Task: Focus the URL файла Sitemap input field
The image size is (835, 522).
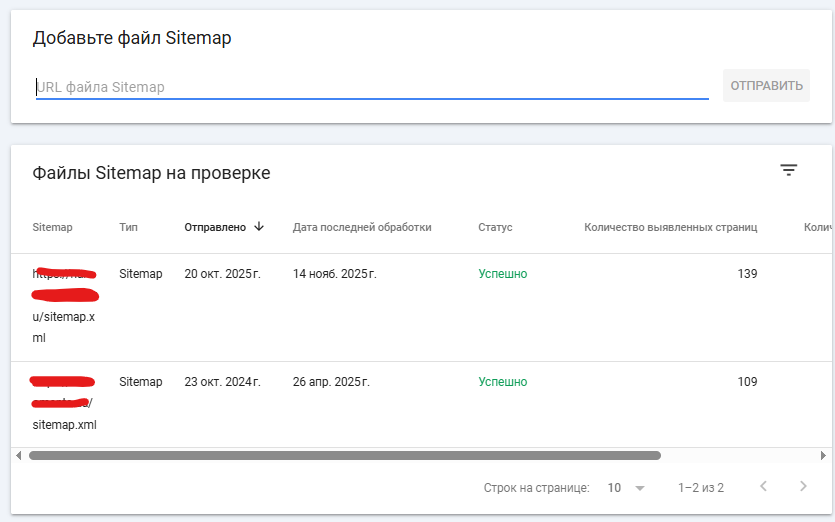Action: (x=372, y=87)
